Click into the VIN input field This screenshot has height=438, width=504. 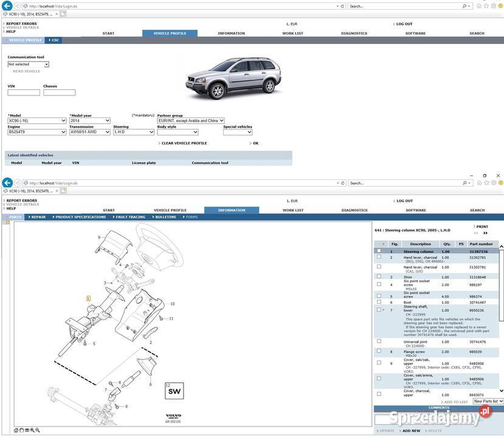point(24,92)
